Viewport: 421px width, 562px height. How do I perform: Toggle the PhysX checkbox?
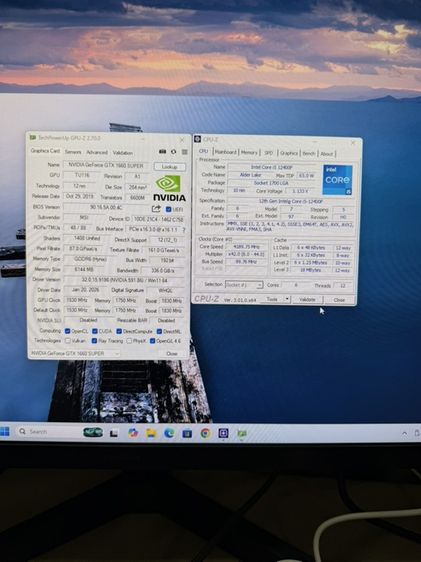click(x=129, y=341)
